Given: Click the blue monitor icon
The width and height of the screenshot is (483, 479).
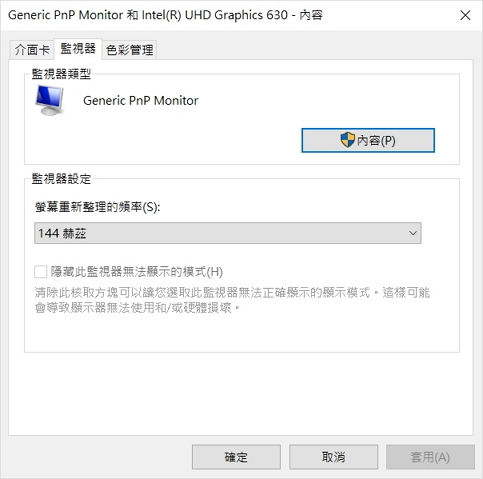Looking at the screenshot, I should coord(49,100).
